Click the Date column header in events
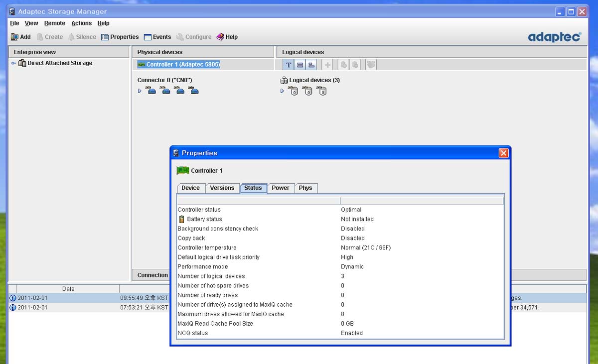598x364 pixels. [x=68, y=289]
